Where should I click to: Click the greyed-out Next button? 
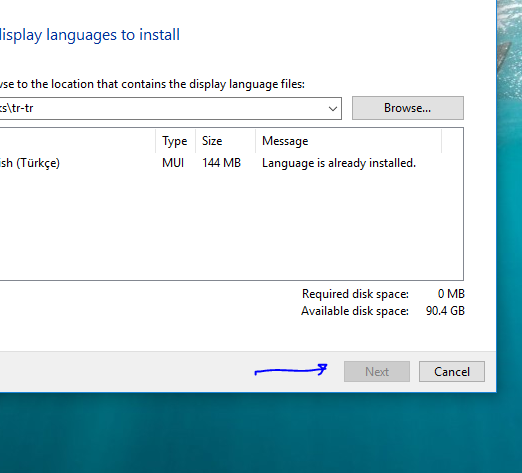point(377,371)
